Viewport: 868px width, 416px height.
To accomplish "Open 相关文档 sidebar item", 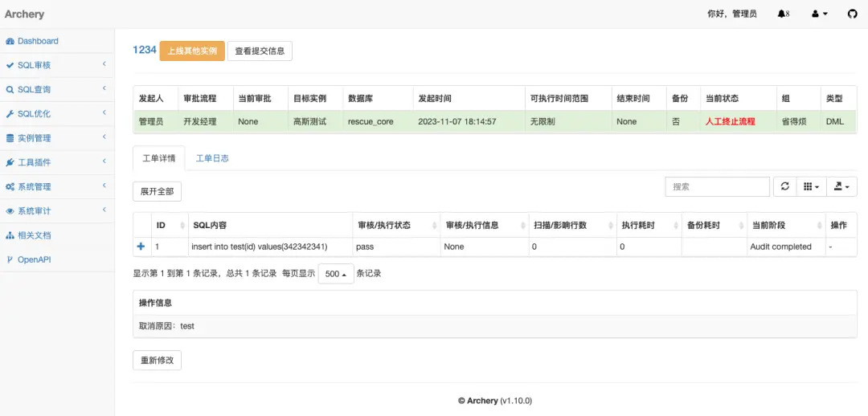I will point(57,235).
